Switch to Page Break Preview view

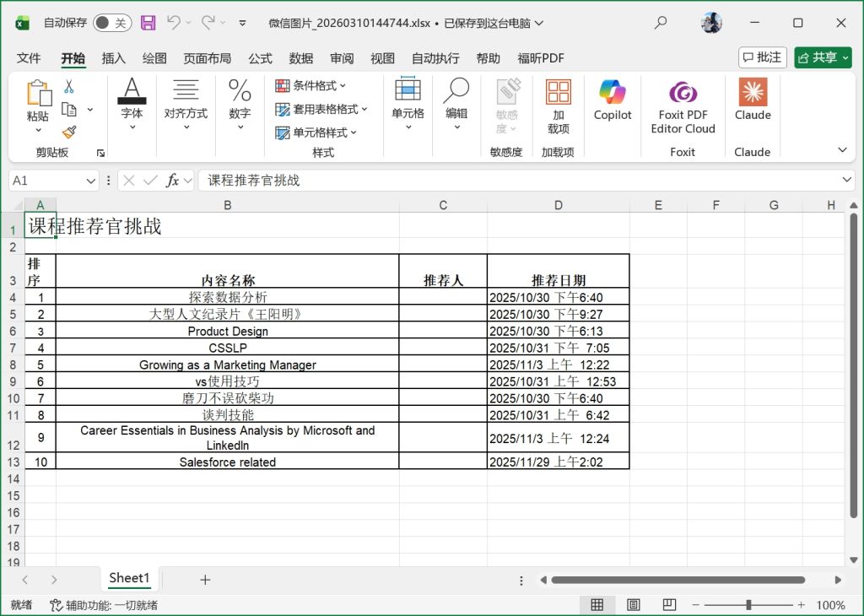(x=669, y=605)
